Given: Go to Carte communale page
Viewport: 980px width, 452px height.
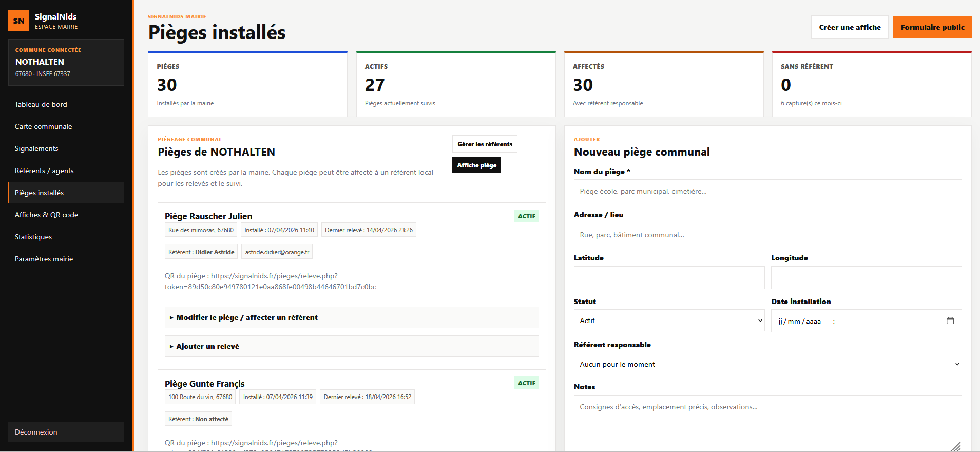Looking at the screenshot, I should click(66, 126).
